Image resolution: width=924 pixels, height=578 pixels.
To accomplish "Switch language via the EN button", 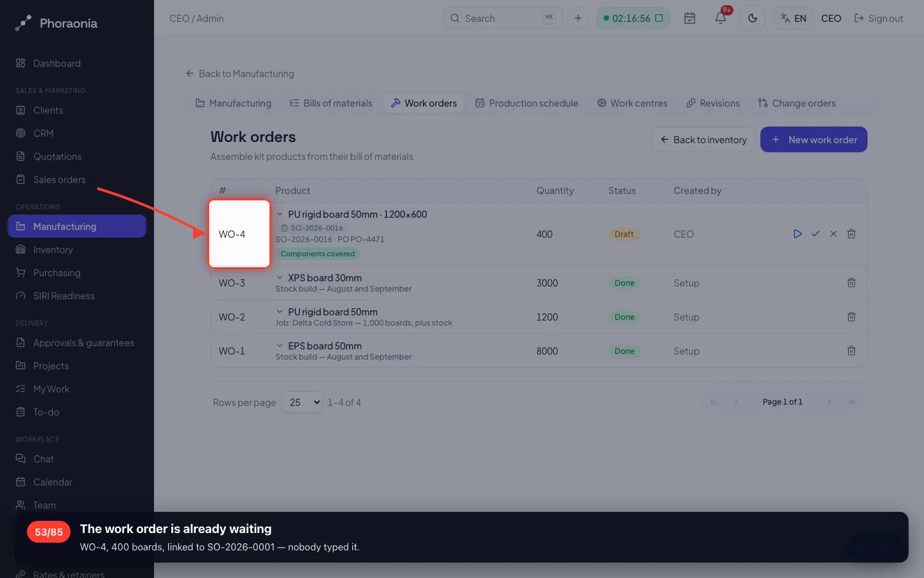I will (x=794, y=18).
